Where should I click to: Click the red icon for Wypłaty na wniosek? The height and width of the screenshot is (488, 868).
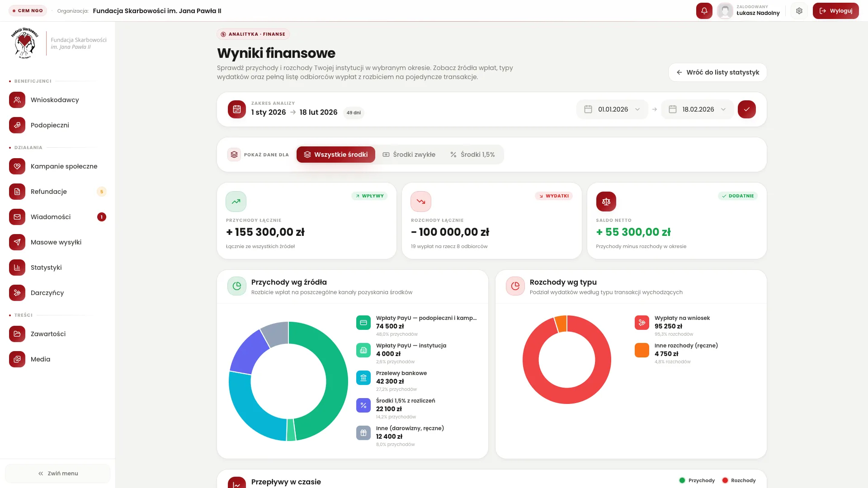click(x=642, y=323)
